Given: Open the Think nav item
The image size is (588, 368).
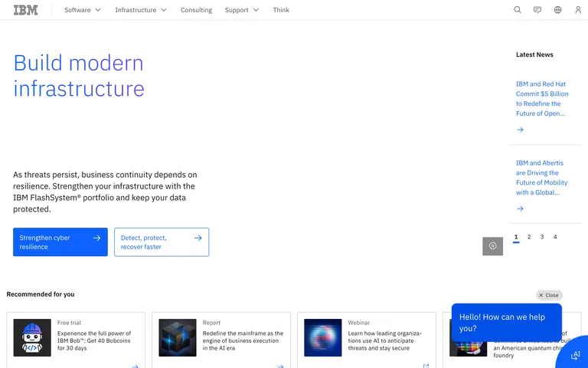Looking at the screenshot, I should pyautogui.click(x=281, y=10).
